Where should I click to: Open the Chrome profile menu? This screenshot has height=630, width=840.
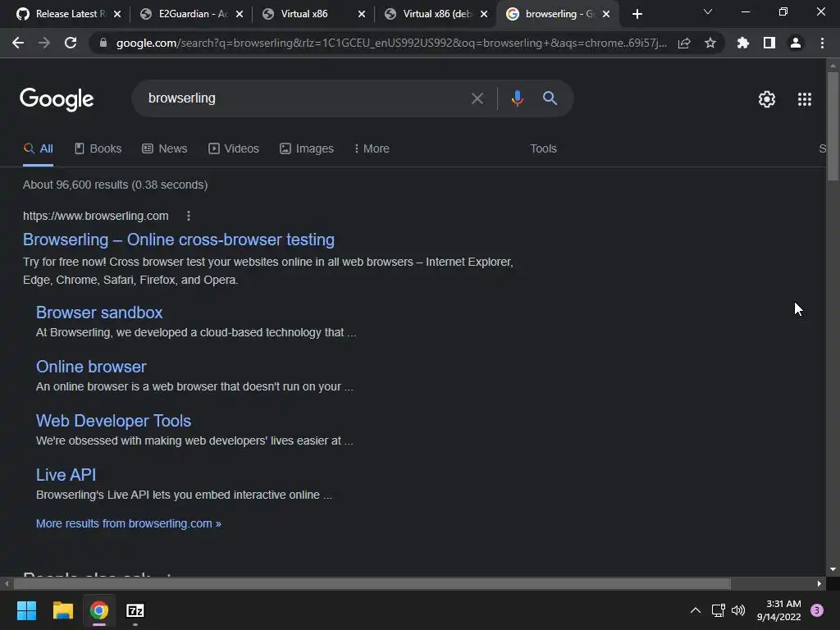click(x=796, y=43)
